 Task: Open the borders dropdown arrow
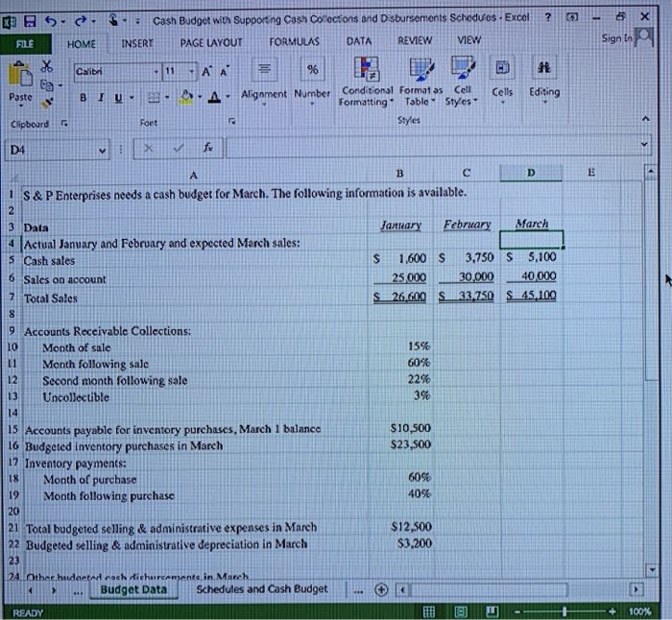tap(167, 97)
